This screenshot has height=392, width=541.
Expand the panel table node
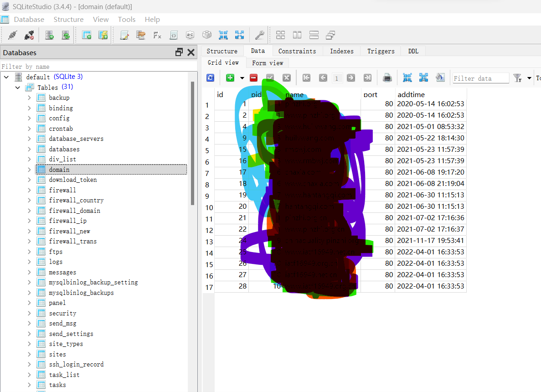click(x=29, y=303)
